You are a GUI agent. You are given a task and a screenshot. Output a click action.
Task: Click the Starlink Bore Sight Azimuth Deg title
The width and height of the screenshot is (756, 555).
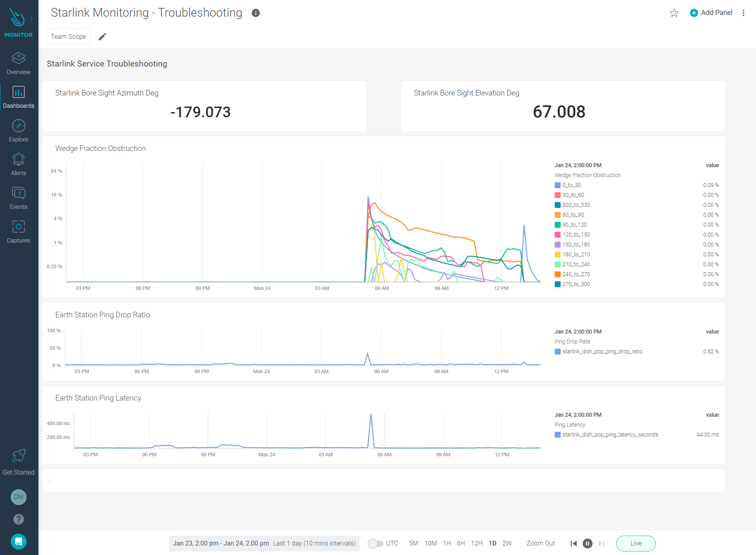tap(107, 93)
